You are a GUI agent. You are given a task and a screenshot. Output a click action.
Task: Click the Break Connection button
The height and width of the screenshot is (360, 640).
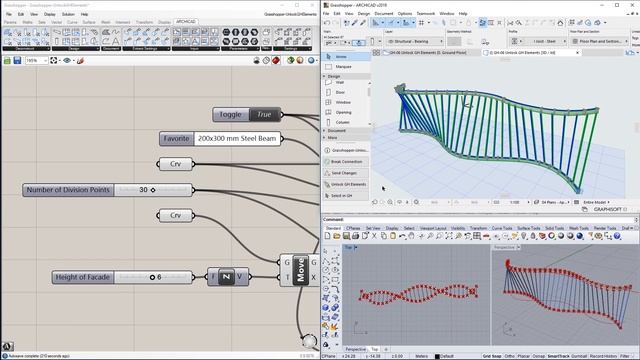pos(346,162)
